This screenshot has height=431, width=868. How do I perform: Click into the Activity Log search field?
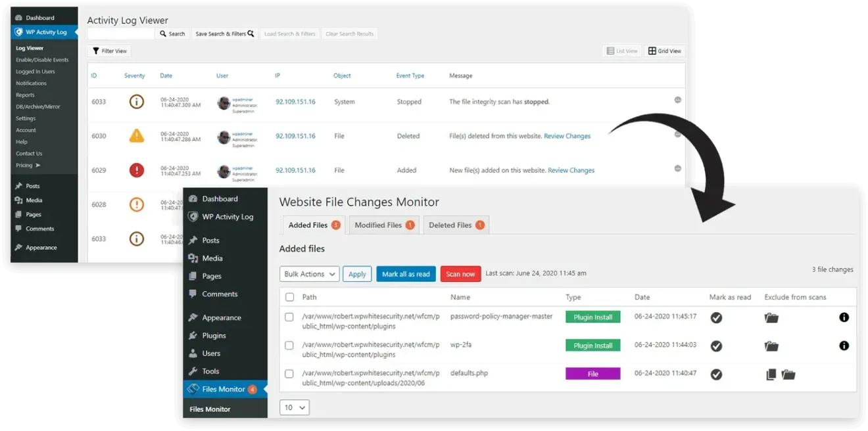point(121,34)
